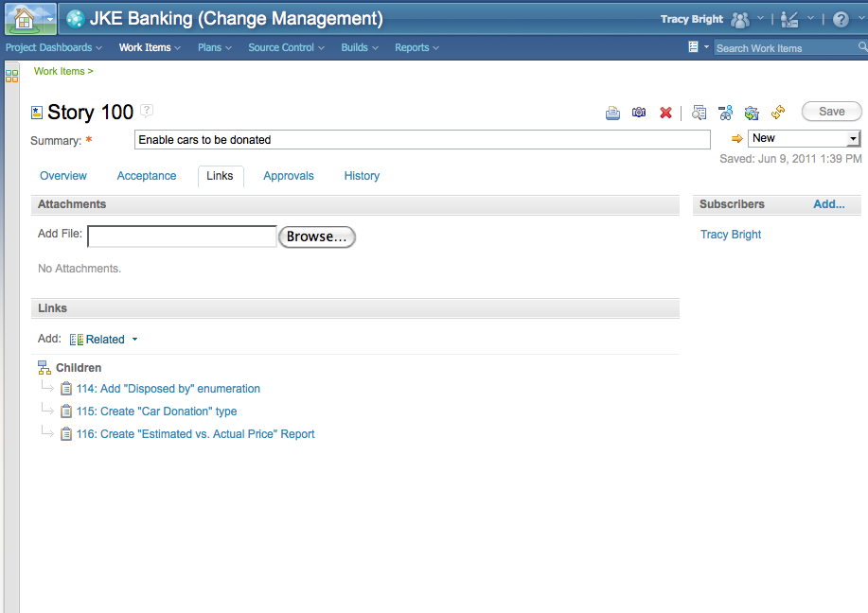Click the refresh work item icon
This screenshot has width=868, height=613.
tap(778, 113)
